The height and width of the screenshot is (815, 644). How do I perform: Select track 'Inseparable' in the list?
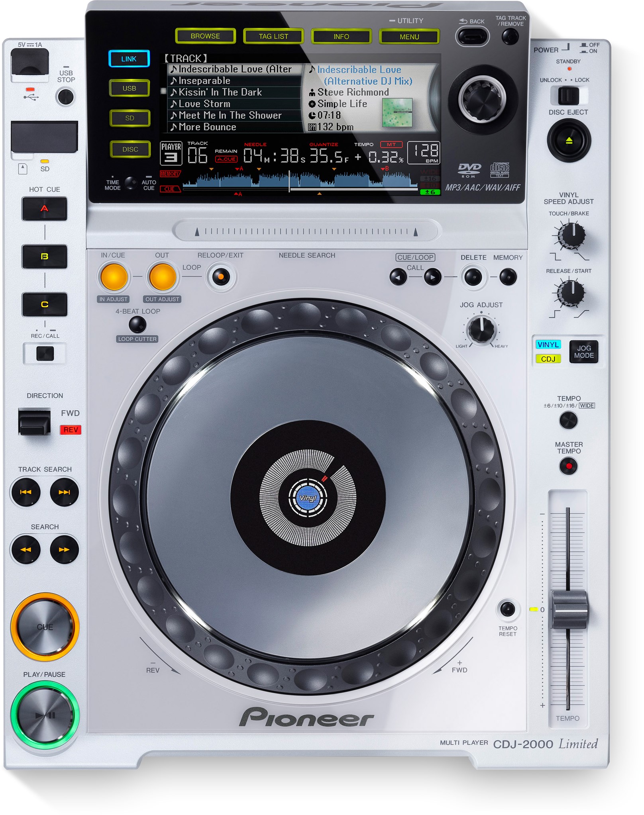pyautogui.click(x=235, y=81)
